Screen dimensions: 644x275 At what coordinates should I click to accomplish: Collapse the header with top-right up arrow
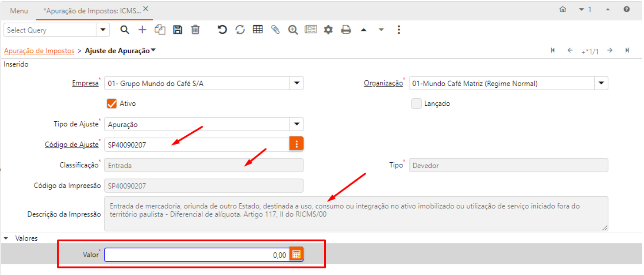(x=608, y=9)
